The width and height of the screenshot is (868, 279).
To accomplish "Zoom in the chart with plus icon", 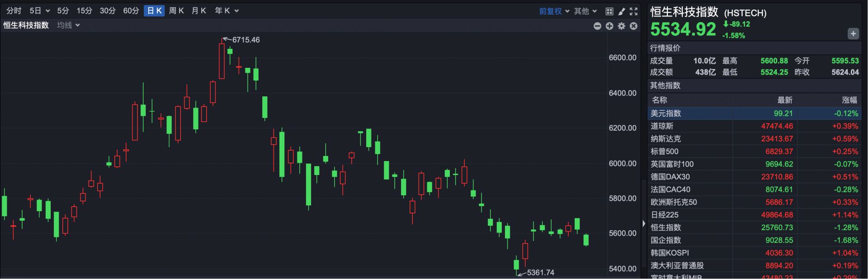I will (x=609, y=26).
